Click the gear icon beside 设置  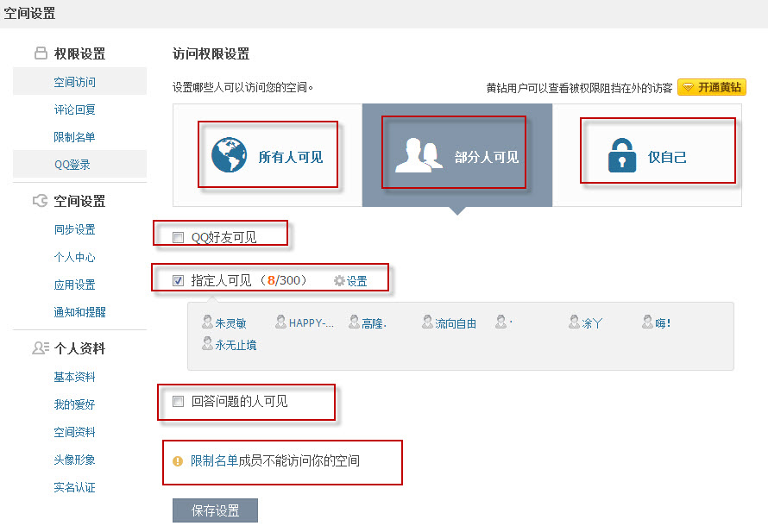(x=339, y=281)
